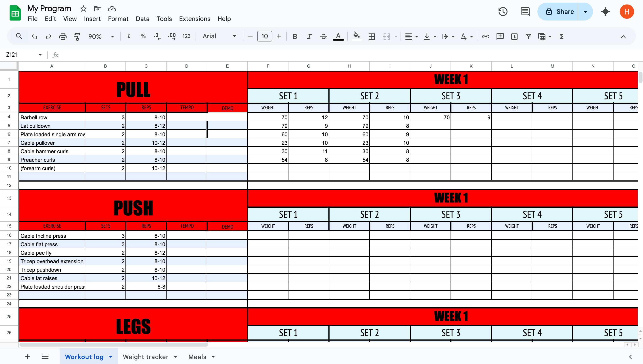Click the functions sigma icon
This screenshot has height=364, width=643.
point(561,37)
